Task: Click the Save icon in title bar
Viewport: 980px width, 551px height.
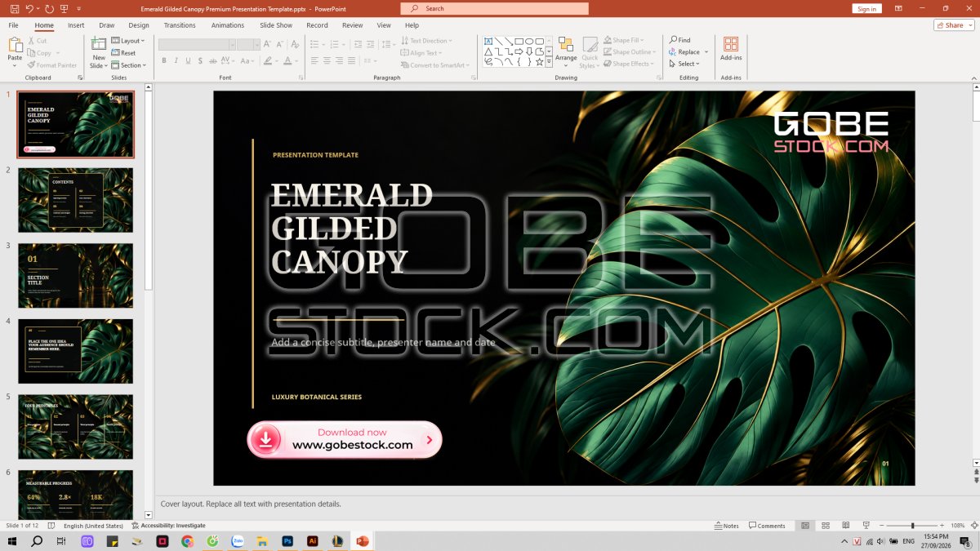Action: (14, 8)
